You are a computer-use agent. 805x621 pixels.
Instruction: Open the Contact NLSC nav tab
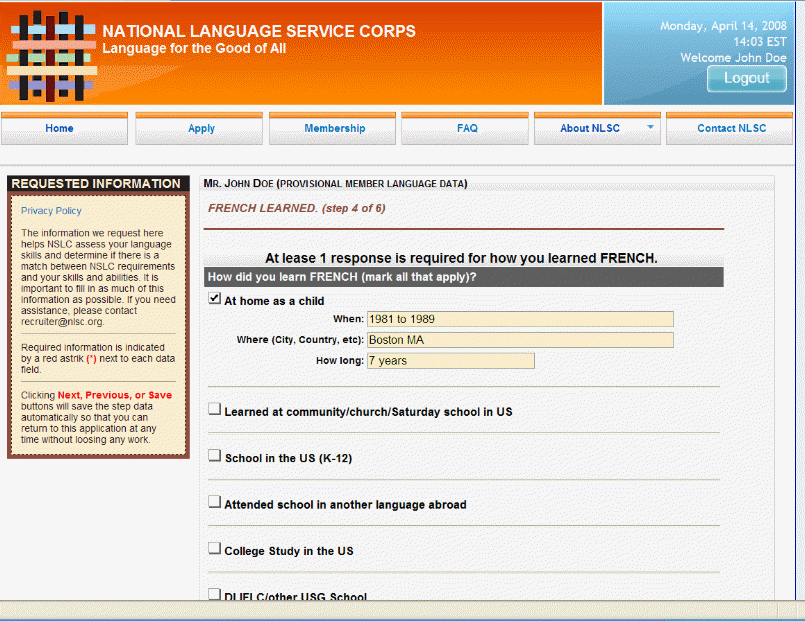pyautogui.click(x=730, y=128)
